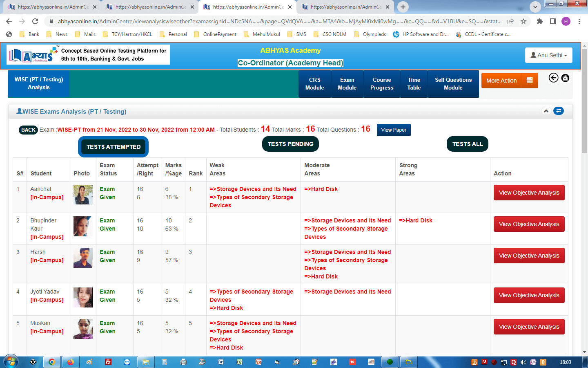The image size is (588, 368).
Task: Click the home icon beside More Action
Action: pyautogui.click(x=565, y=78)
